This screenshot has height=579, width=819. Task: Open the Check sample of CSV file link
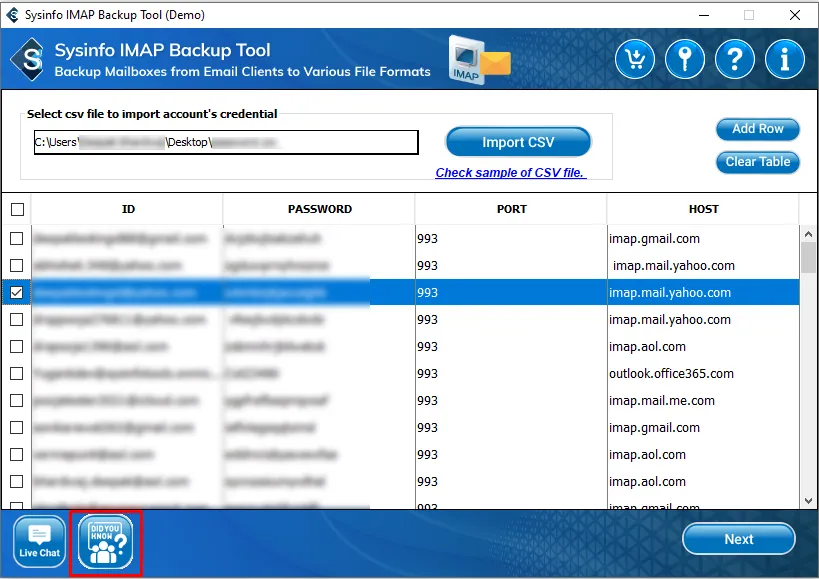coord(510,173)
